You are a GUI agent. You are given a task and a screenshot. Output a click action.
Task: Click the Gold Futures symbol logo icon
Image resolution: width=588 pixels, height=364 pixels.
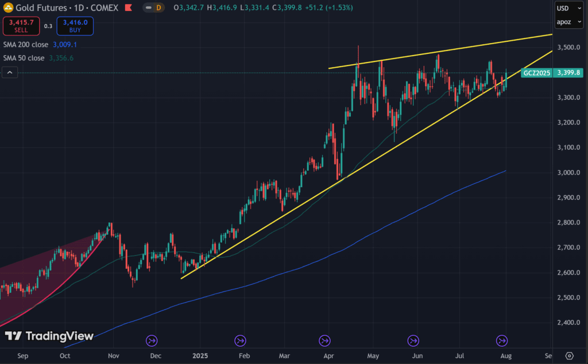point(8,7)
